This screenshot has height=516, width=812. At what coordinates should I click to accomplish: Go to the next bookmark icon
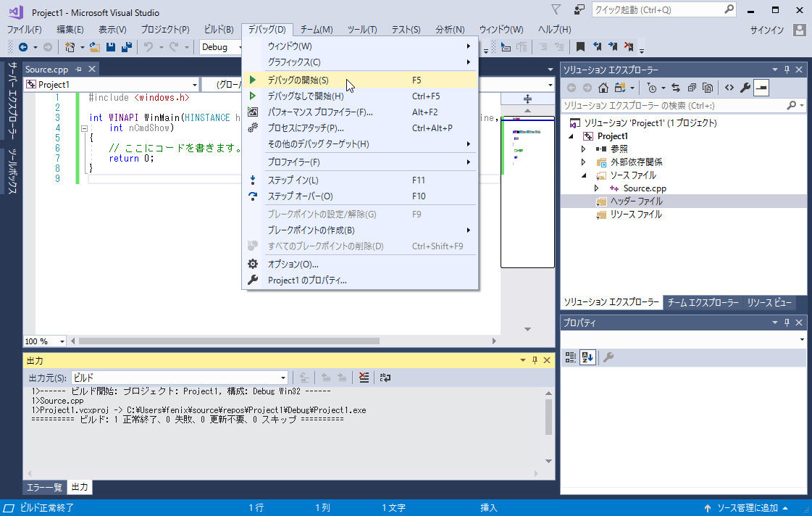tap(613, 47)
